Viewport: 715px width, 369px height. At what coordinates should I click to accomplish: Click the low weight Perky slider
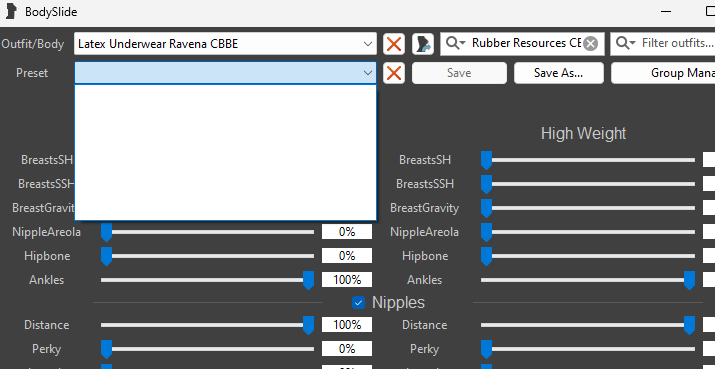click(x=207, y=349)
